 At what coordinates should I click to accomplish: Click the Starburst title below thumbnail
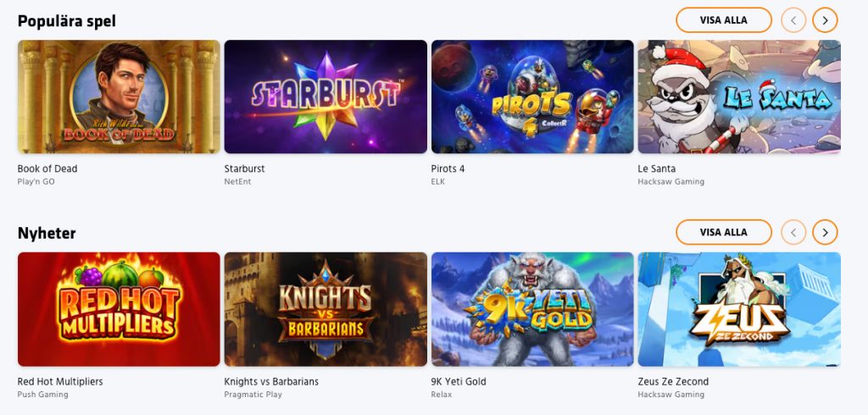tap(244, 169)
